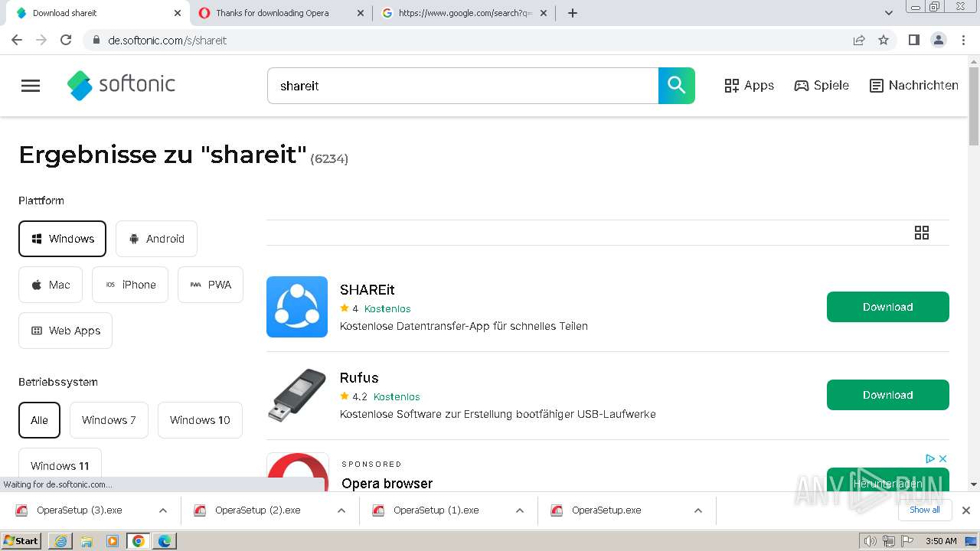
Task: Download SHAREit
Action: point(888,307)
